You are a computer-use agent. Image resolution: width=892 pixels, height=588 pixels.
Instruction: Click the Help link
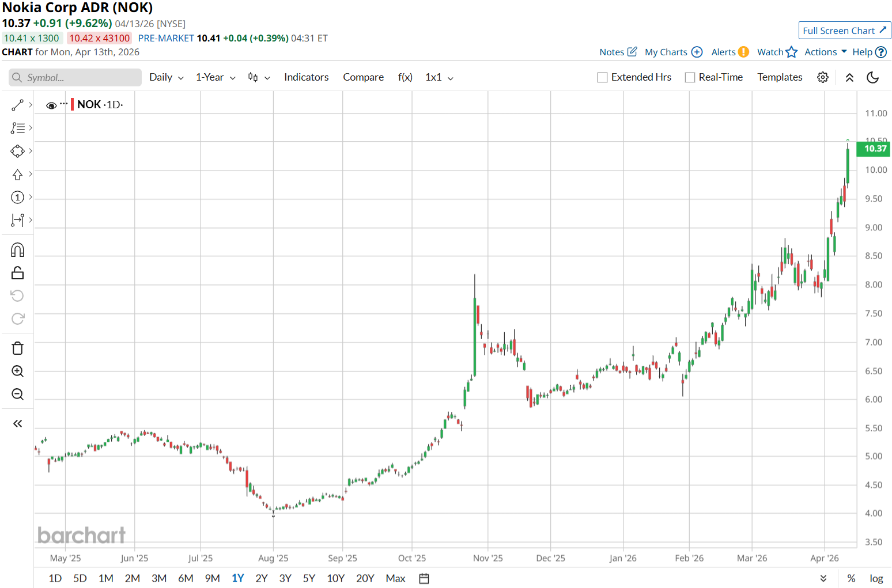tap(862, 52)
